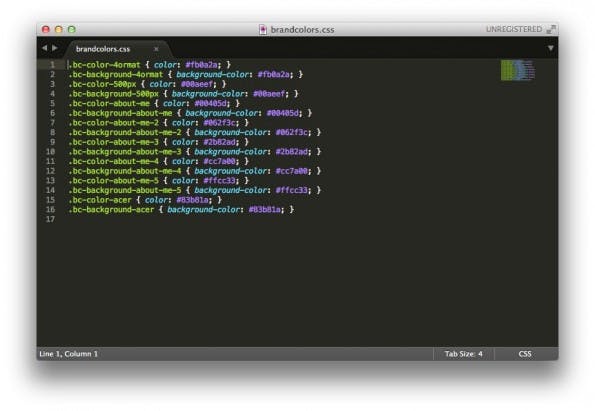Click hex value #fb0a2a on line 2

[274, 75]
